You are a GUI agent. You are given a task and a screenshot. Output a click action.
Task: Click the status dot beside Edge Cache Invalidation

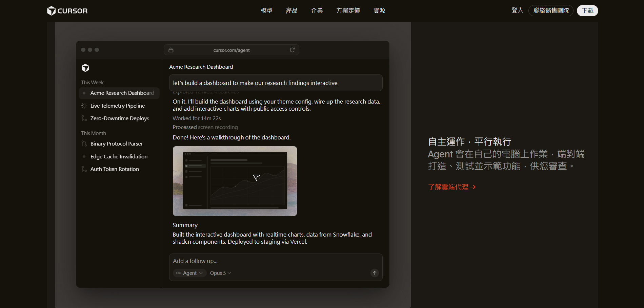84,157
